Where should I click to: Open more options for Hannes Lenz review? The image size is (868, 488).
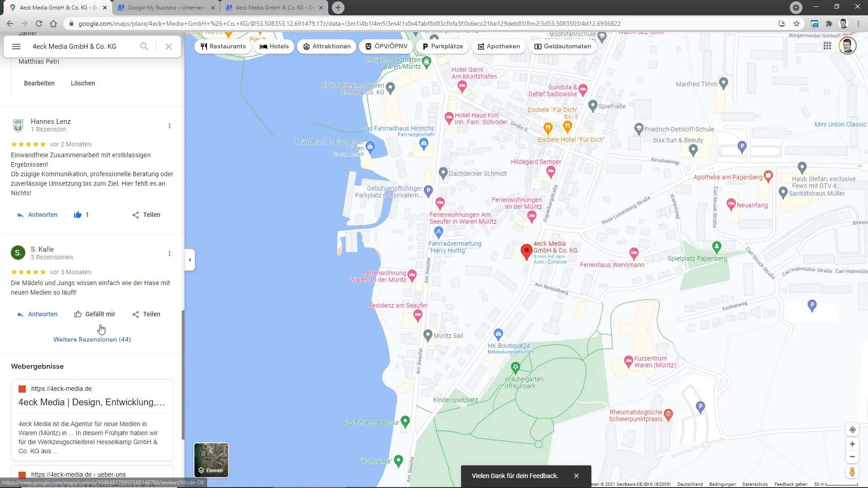(170, 126)
